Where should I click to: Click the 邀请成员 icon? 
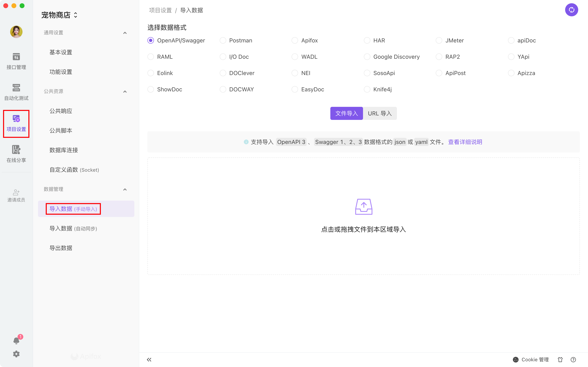click(16, 195)
